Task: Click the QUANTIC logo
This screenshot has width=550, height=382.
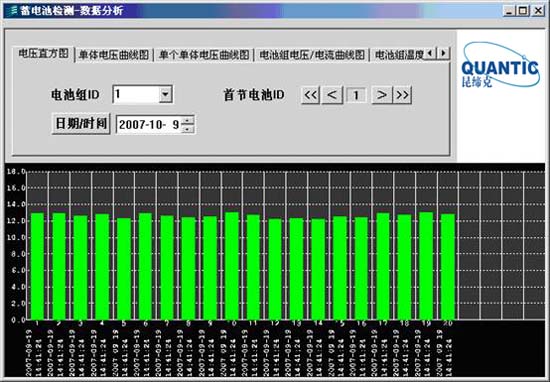Action: point(501,66)
